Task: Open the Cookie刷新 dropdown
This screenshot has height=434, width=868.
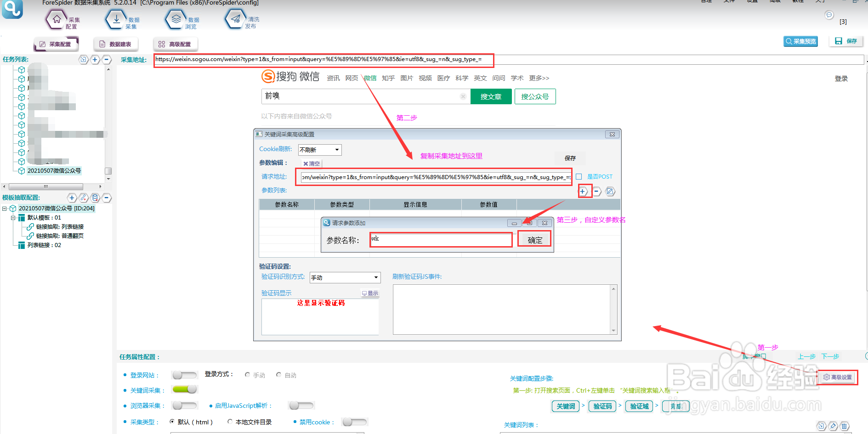Action: (x=319, y=150)
